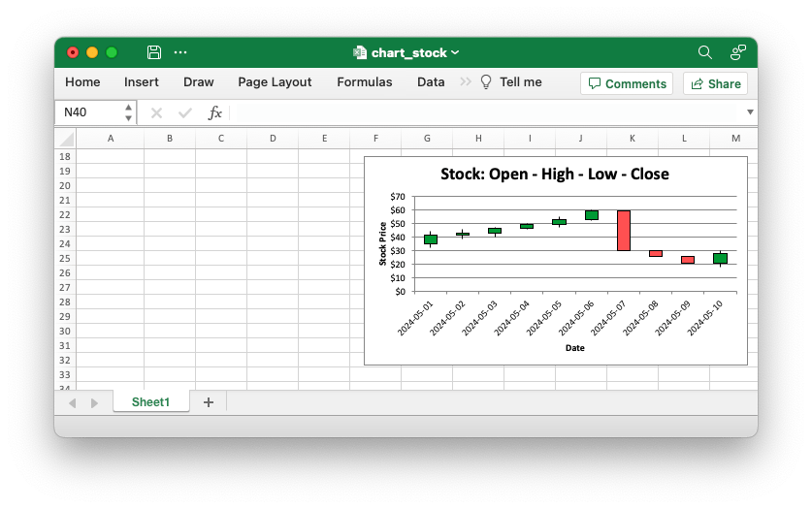Click the Share button

pyautogui.click(x=715, y=83)
